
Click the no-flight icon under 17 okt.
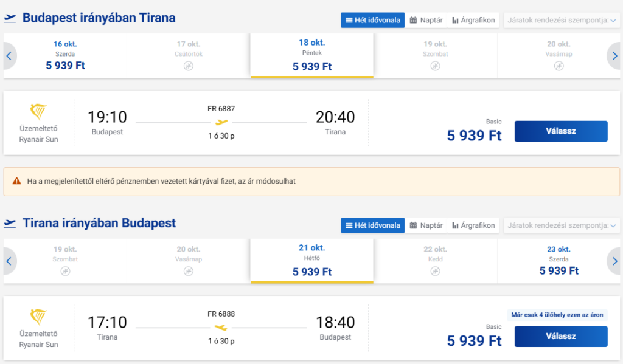pos(189,66)
